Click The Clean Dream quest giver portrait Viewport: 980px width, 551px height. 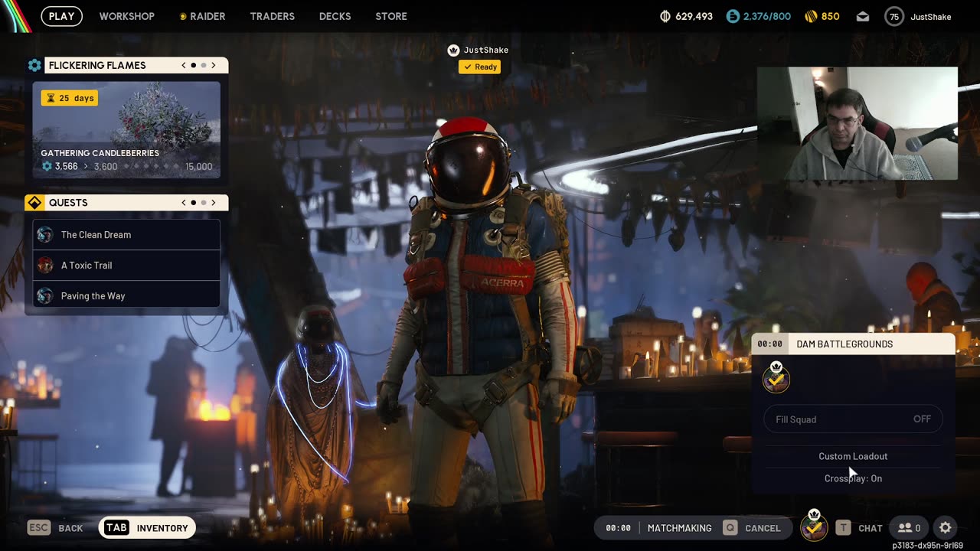pos(45,235)
